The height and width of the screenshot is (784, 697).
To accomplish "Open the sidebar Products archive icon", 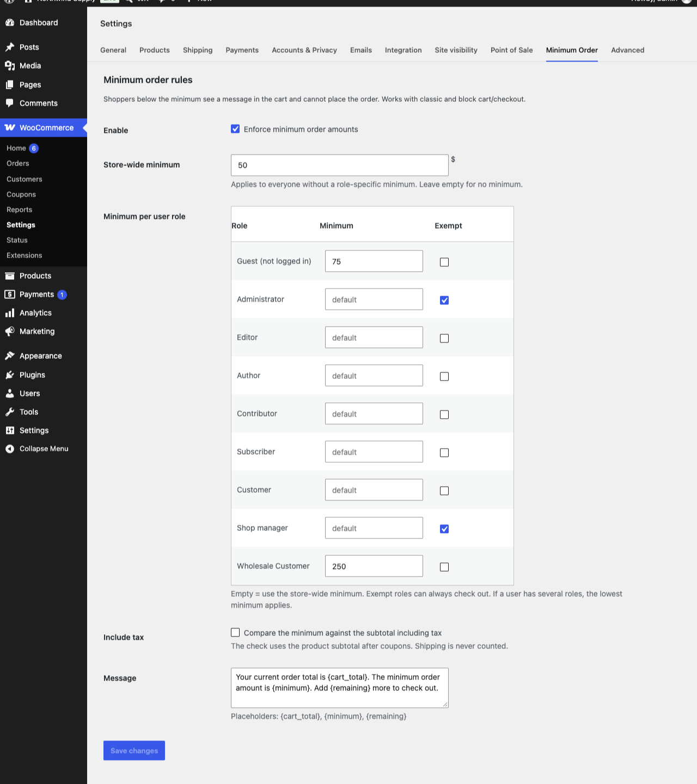I will click(10, 276).
